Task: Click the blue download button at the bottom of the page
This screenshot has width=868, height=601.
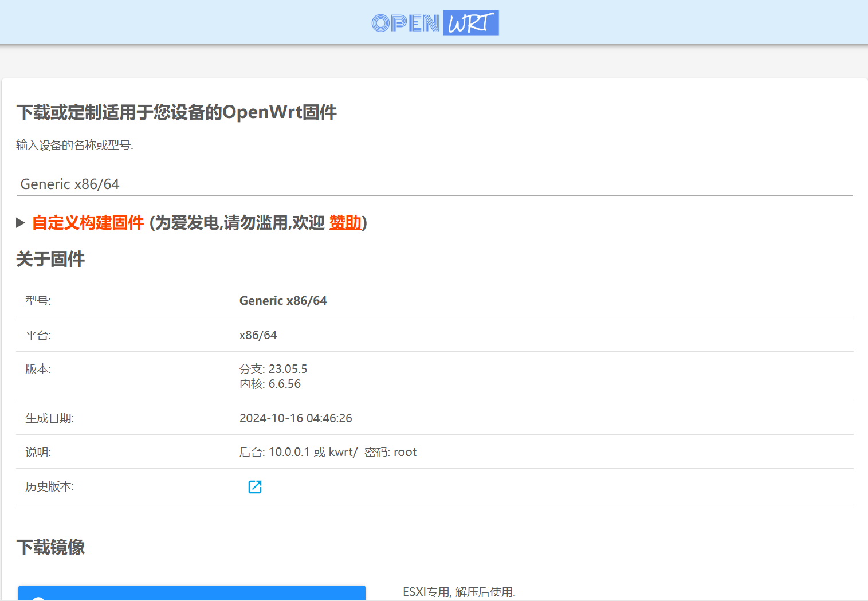Action: (192, 593)
